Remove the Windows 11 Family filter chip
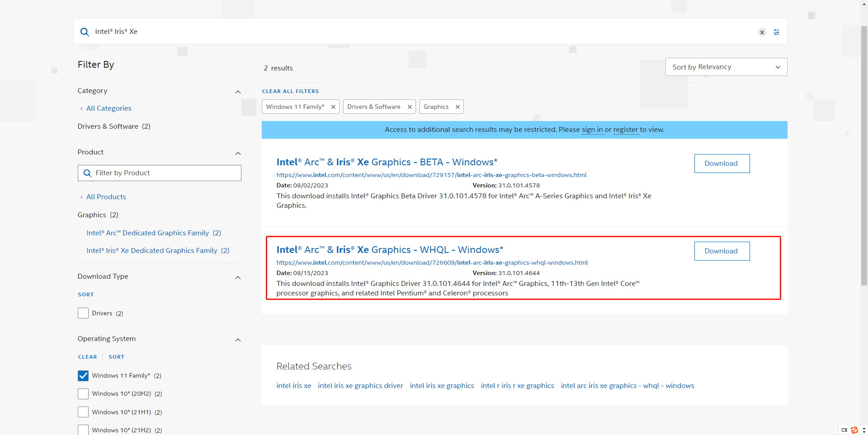 click(x=333, y=107)
